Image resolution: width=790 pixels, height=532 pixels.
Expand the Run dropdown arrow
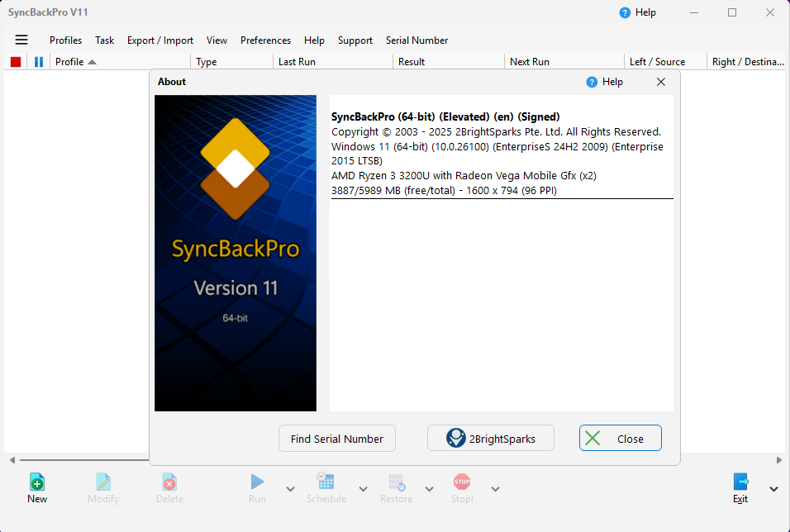(x=291, y=489)
